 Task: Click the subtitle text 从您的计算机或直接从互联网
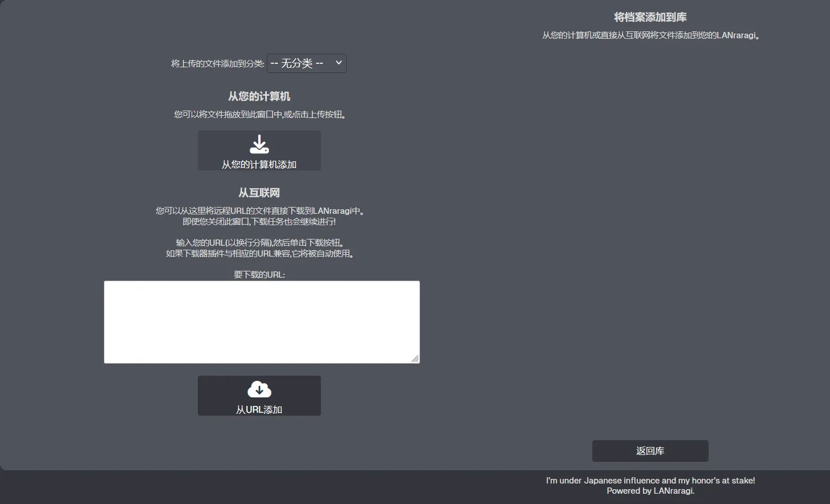click(650, 35)
